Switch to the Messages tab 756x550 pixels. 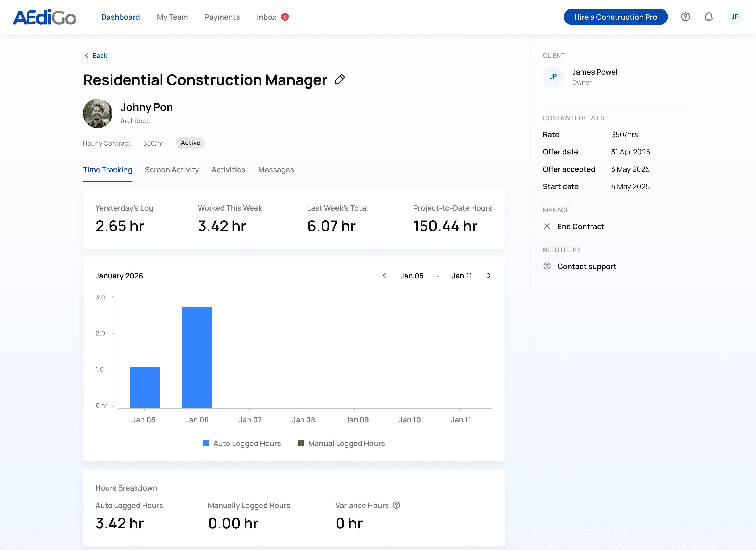pos(276,170)
